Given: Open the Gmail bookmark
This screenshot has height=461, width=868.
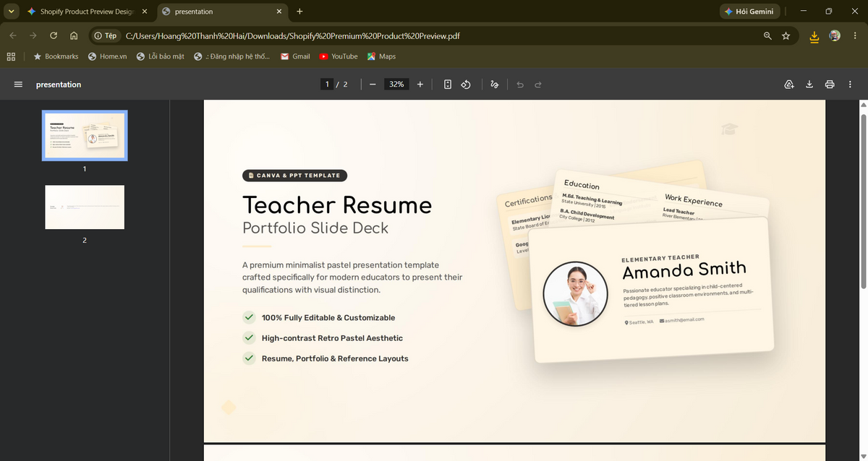Looking at the screenshot, I should tap(295, 56).
